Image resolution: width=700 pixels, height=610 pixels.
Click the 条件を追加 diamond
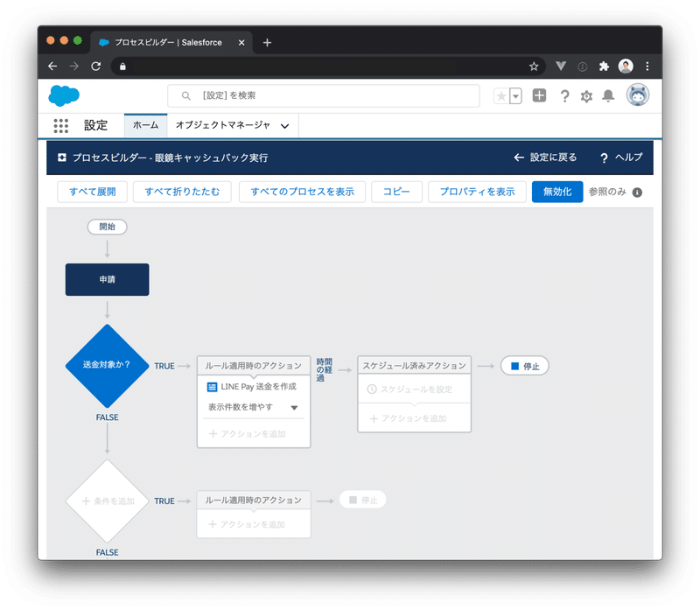point(107,501)
